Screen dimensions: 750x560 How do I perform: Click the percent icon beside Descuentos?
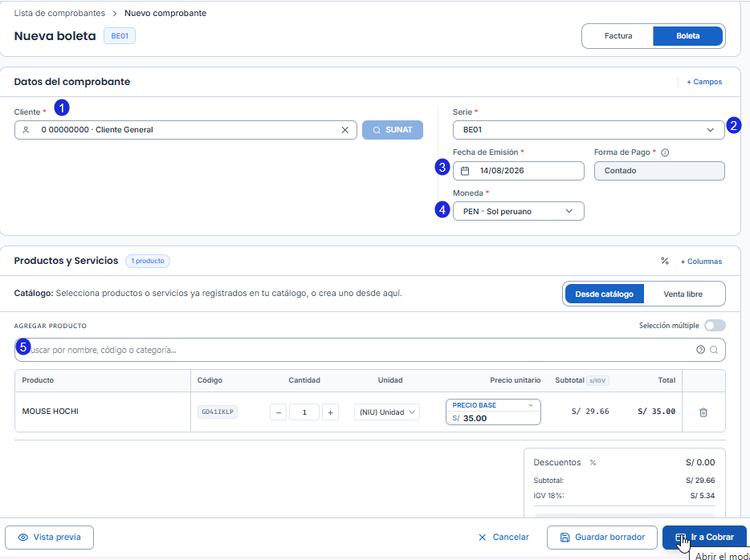pos(593,463)
